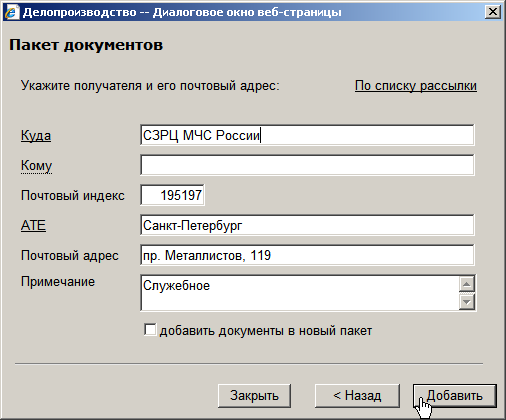Image resolution: width=506 pixels, height=420 pixels.
Task: Click the АТЕ field containing Санкт-Петербург
Action: pyautogui.click(x=307, y=225)
